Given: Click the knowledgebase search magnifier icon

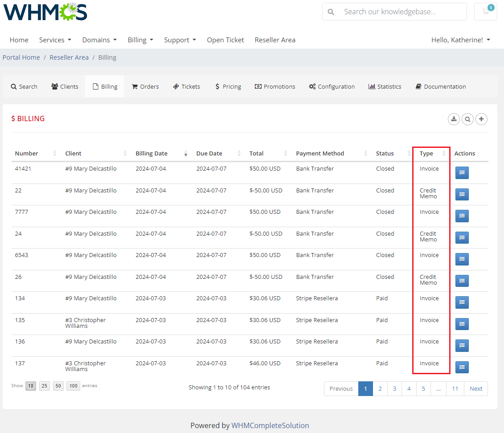Looking at the screenshot, I should pyautogui.click(x=331, y=12).
